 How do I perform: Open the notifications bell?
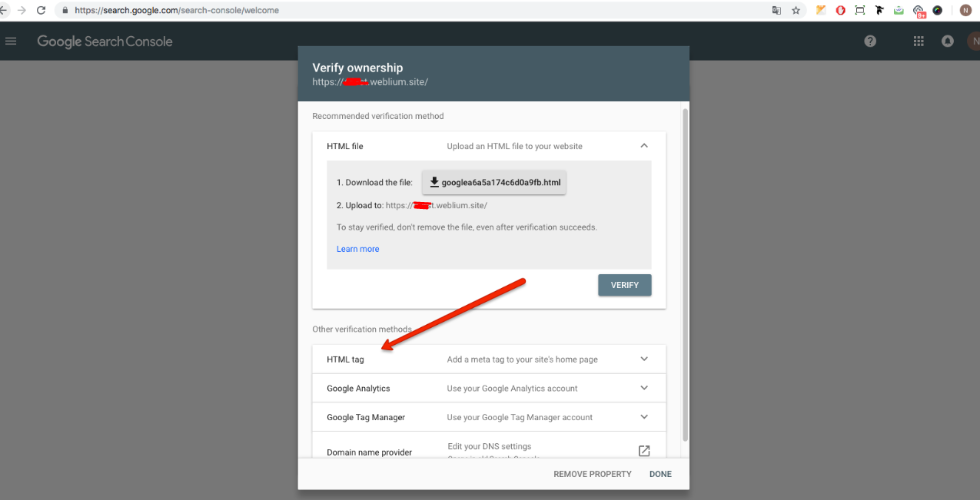tap(948, 41)
